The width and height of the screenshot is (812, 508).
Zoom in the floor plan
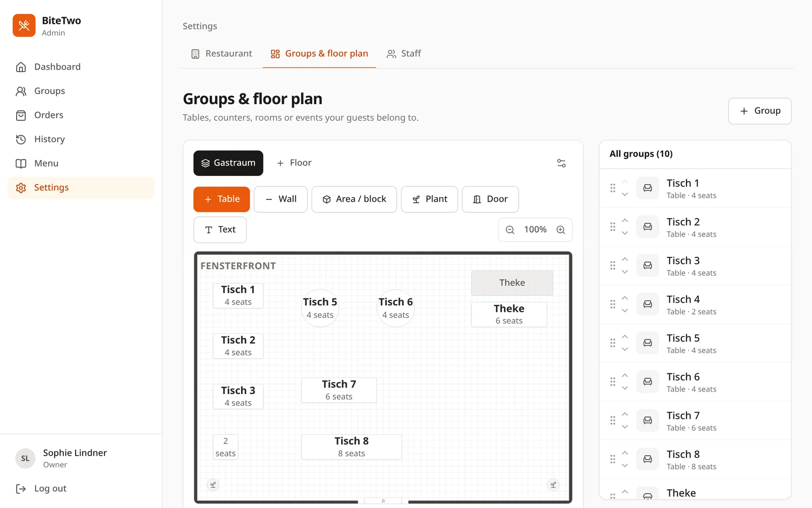[561, 230]
